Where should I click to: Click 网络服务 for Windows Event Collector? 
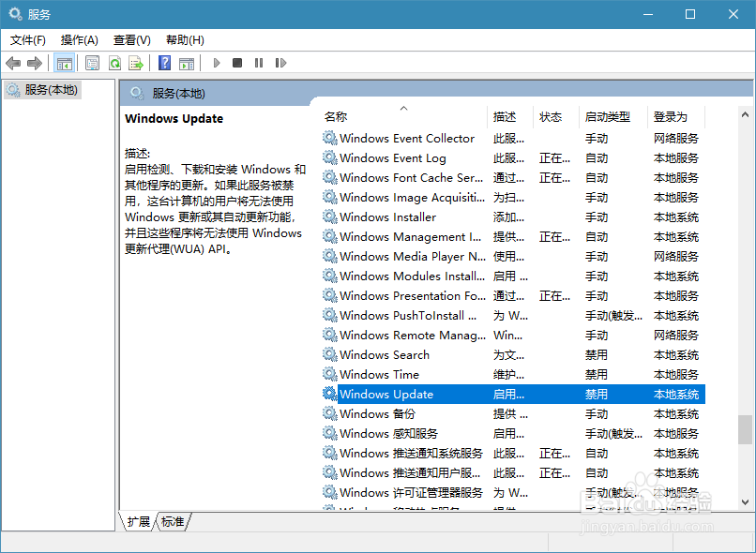(x=676, y=139)
